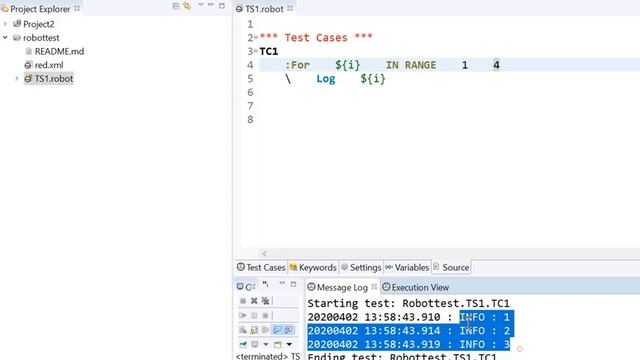640x360 pixels.
Task: Click the *** Test Cases *** header text
Action: 316,38
